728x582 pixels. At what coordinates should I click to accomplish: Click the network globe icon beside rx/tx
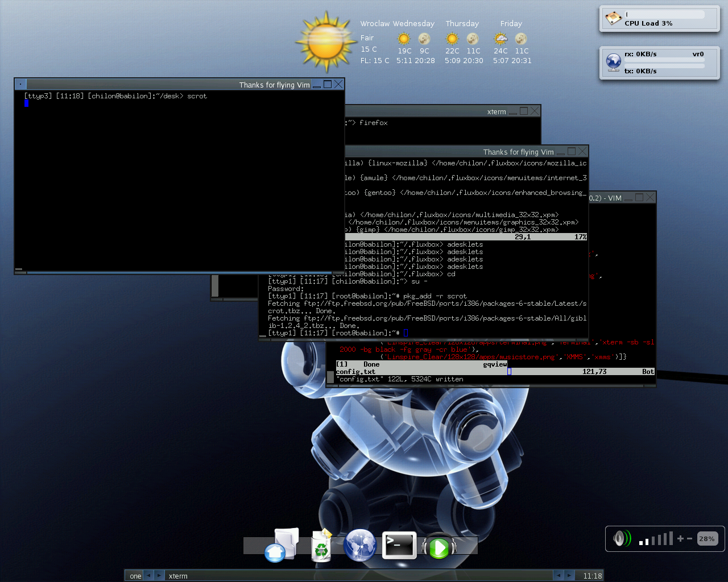tap(613, 62)
